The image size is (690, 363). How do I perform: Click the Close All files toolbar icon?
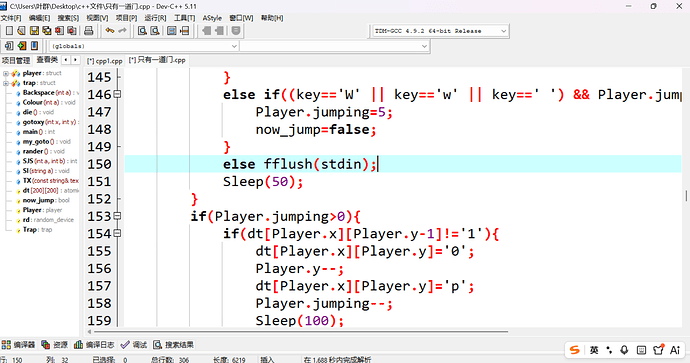[72, 30]
